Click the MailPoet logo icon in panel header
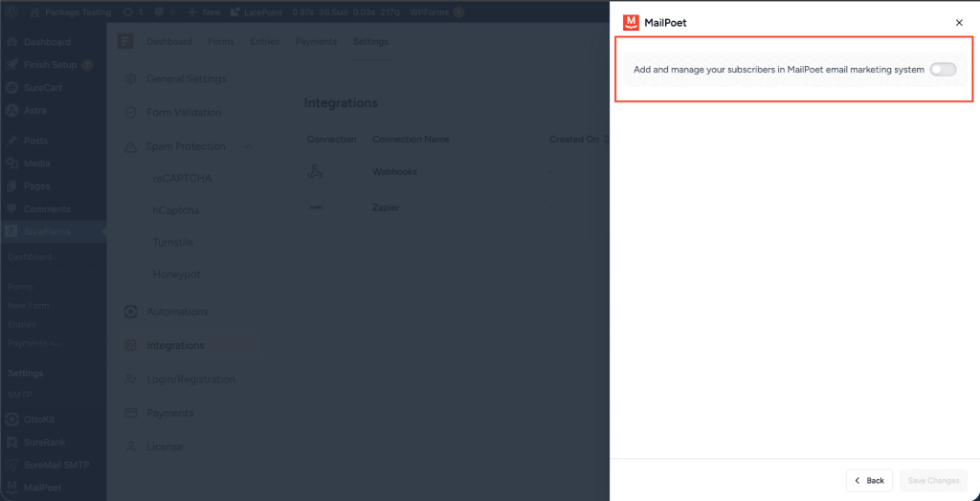The height and width of the screenshot is (501, 980). click(632, 23)
